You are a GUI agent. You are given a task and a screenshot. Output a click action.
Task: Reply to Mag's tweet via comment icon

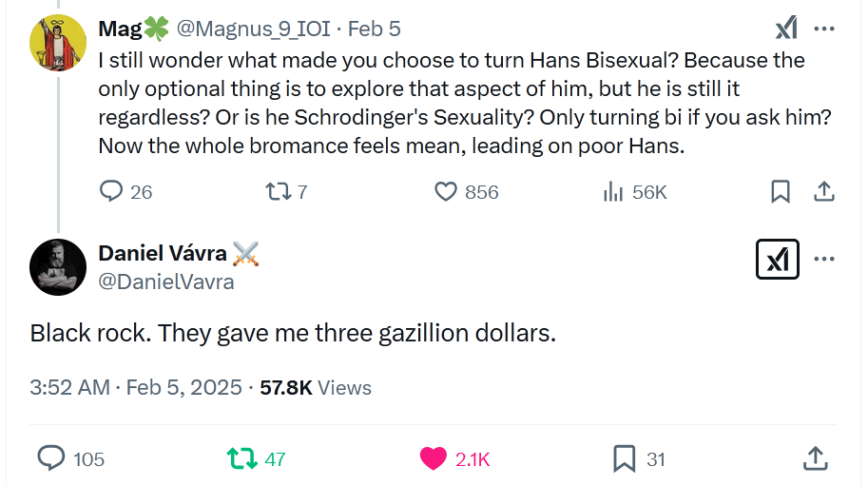coord(112,191)
